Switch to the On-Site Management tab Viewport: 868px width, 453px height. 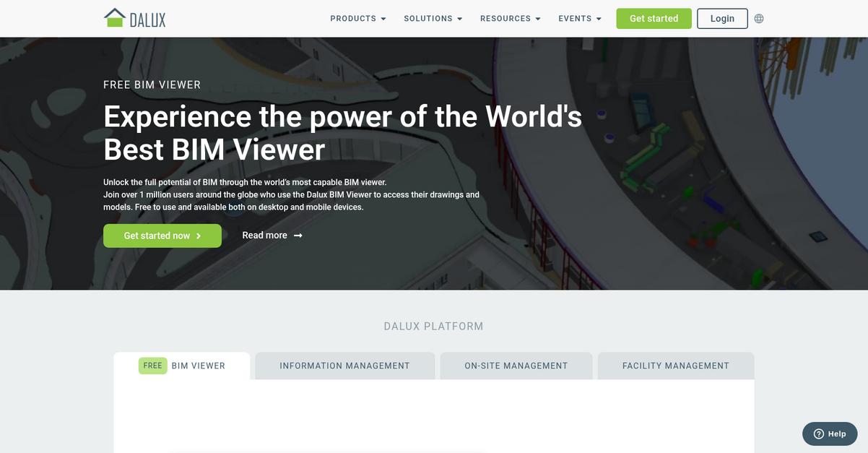pos(516,366)
